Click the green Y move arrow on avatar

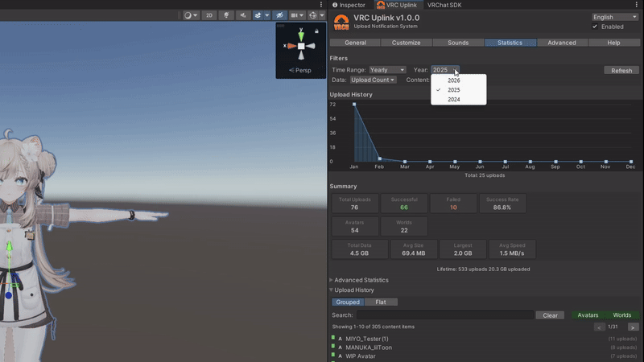(9, 246)
